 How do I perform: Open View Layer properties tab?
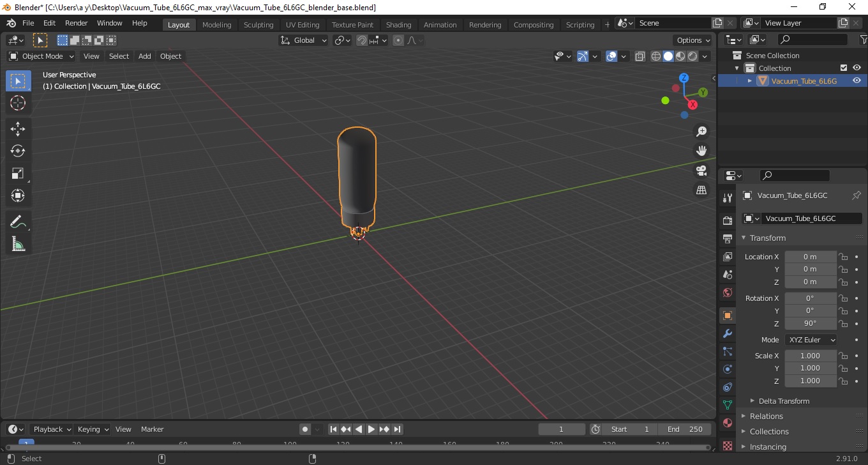[727, 257]
